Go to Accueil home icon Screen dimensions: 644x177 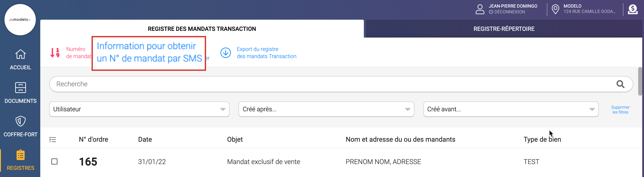click(21, 54)
